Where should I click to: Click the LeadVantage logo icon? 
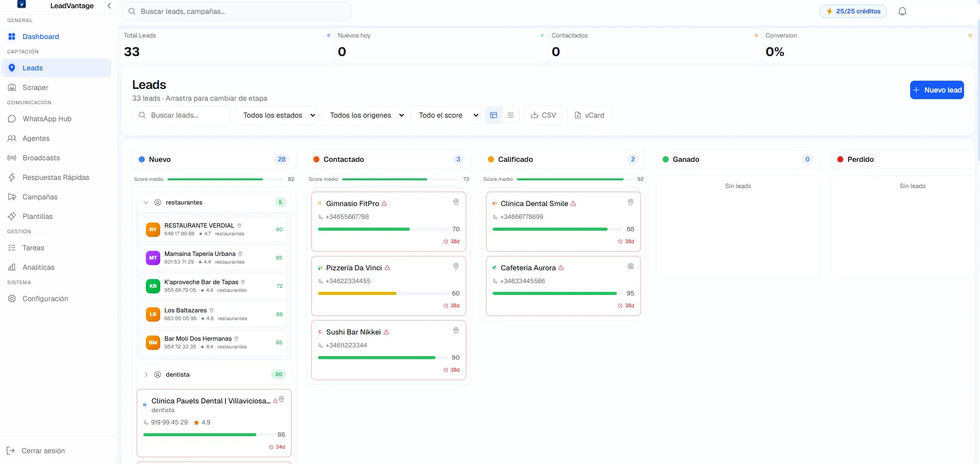click(22, 4)
